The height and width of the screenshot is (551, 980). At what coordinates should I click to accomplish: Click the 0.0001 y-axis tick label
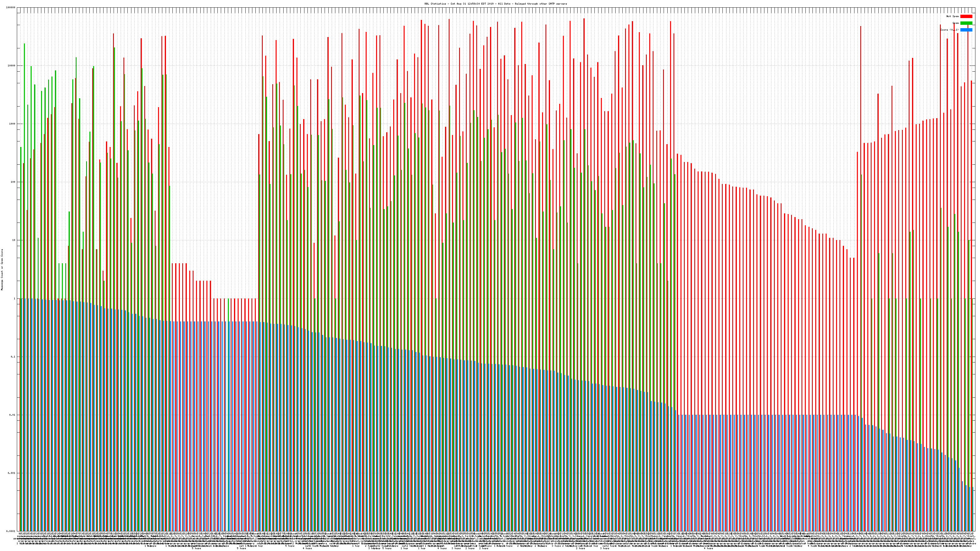11,531
